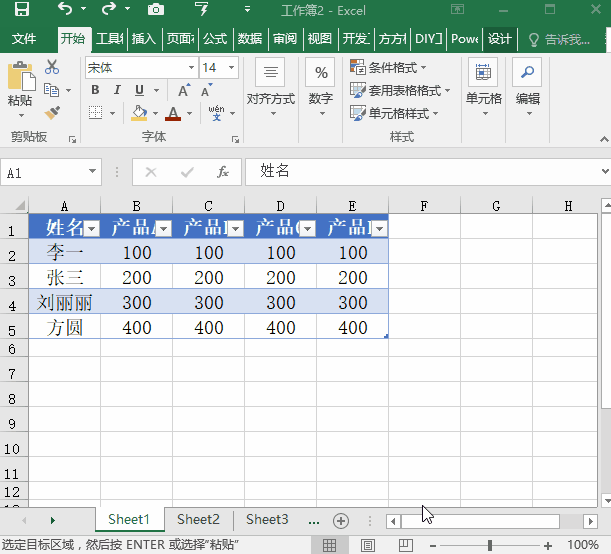The image size is (611, 554).
Task: Click the 告诉我 search box
Action: [559, 39]
